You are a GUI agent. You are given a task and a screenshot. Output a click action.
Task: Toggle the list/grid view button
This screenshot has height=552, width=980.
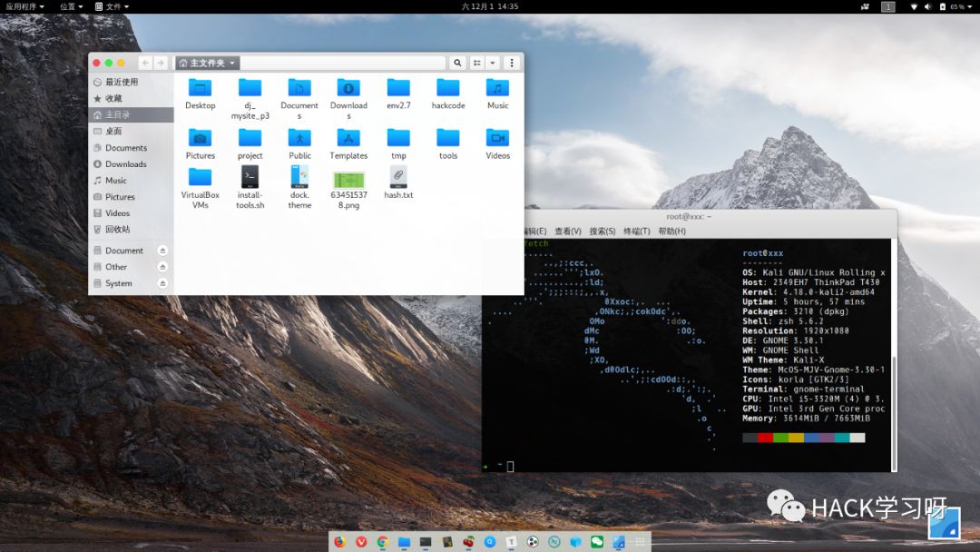coord(476,63)
